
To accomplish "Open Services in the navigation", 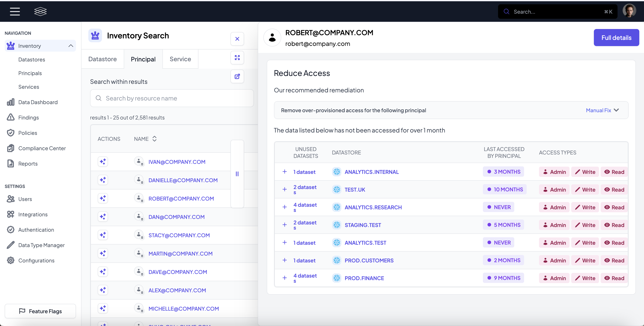I will 29,87.
